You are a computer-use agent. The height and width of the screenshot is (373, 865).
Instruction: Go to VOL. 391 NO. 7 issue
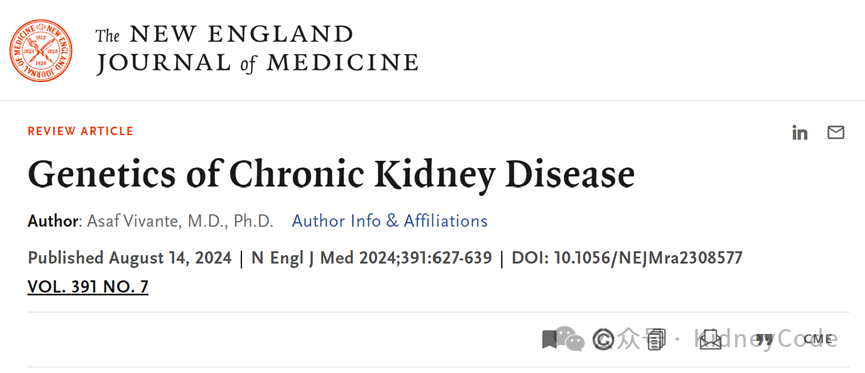pyautogui.click(x=88, y=287)
